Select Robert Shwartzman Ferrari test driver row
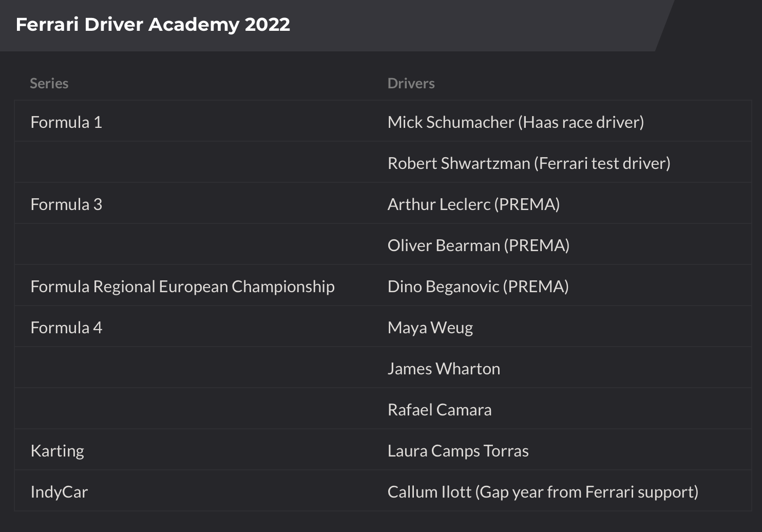 coord(529,163)
